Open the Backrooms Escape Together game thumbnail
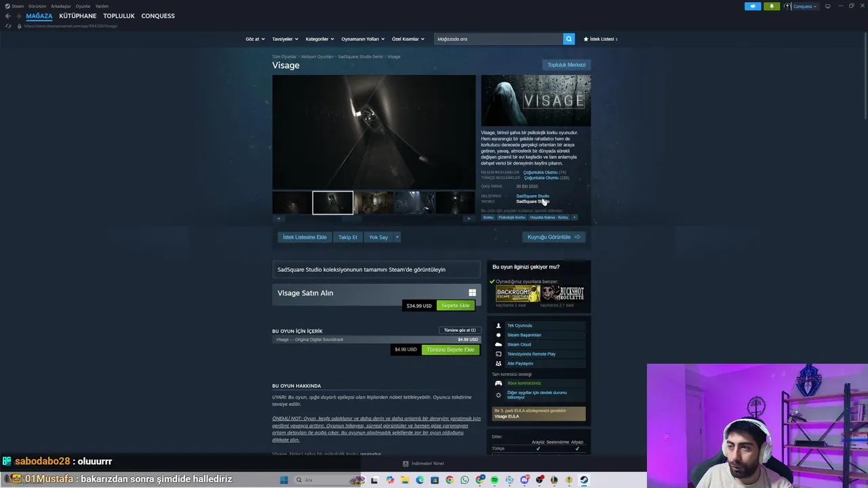868x488 pixels. pyautogui.click(x=517, y=293)
